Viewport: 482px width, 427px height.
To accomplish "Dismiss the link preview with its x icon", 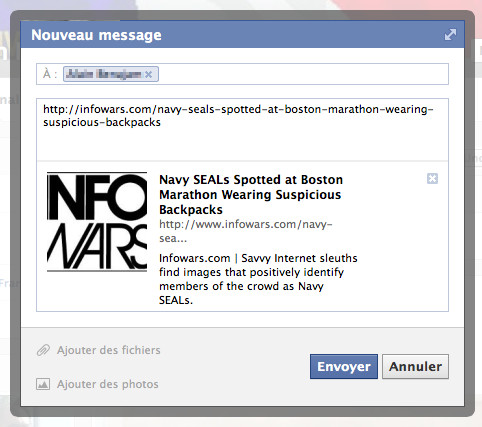I will (432, 179).
